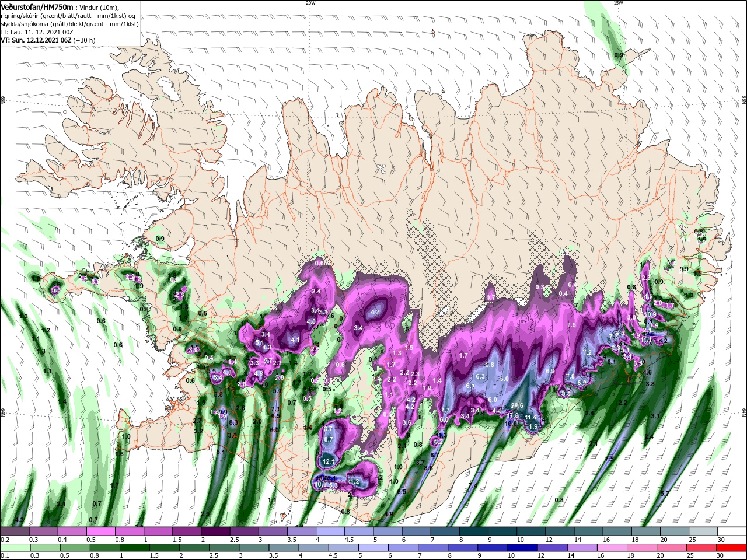This screenshot has width=747, height=560.
Task: Click the 30 label in the lower legend row
Action: pyautogui.click(x=721, y=556)
